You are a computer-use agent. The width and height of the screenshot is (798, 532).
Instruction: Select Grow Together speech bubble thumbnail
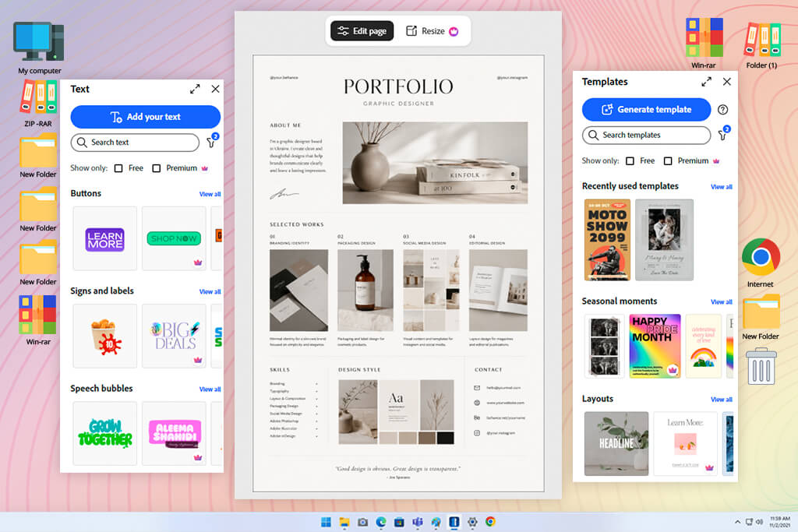click(x=105, y=433)
